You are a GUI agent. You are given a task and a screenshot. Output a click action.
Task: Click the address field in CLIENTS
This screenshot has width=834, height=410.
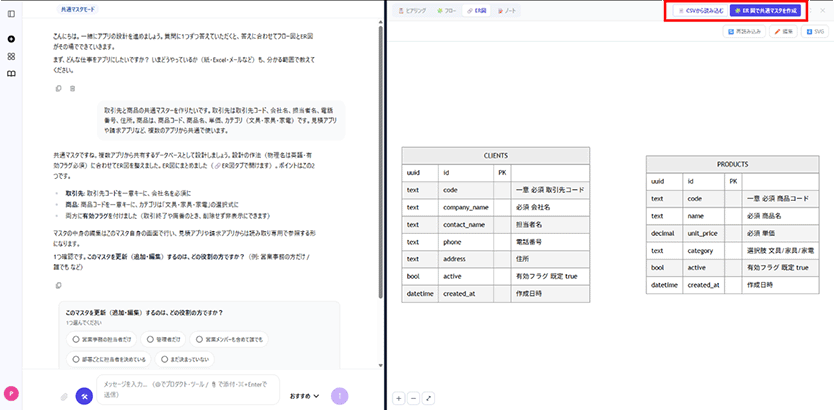tap(465, 259)
